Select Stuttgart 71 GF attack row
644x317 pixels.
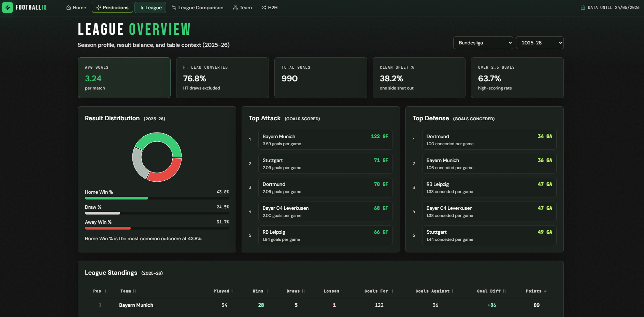(x=325, y=164)
